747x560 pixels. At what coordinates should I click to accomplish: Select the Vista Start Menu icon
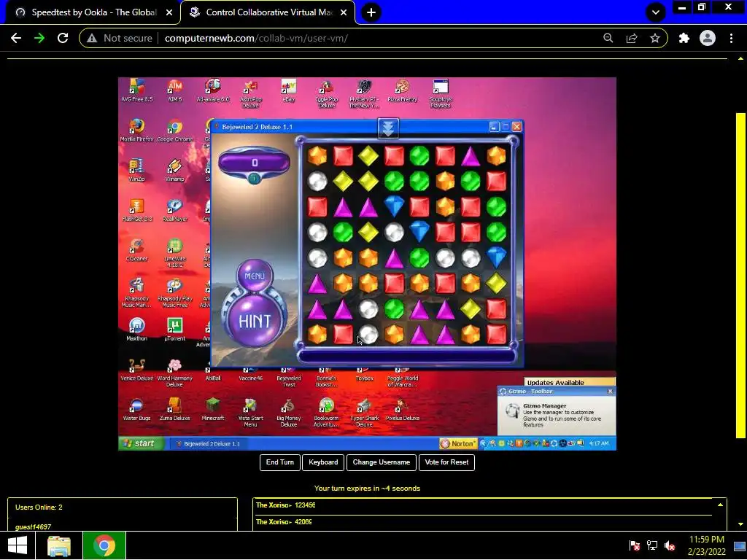(251, 413)
